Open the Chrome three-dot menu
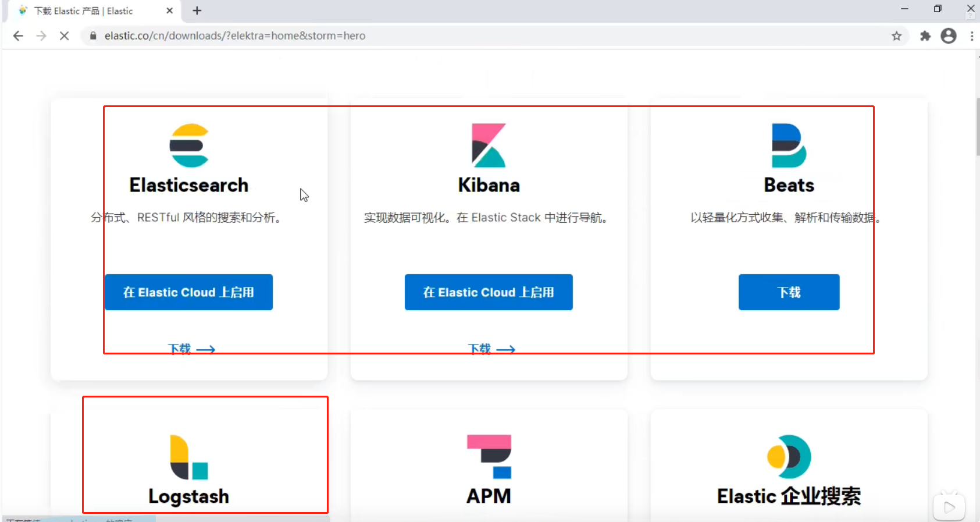 click(x=972, y=36)
